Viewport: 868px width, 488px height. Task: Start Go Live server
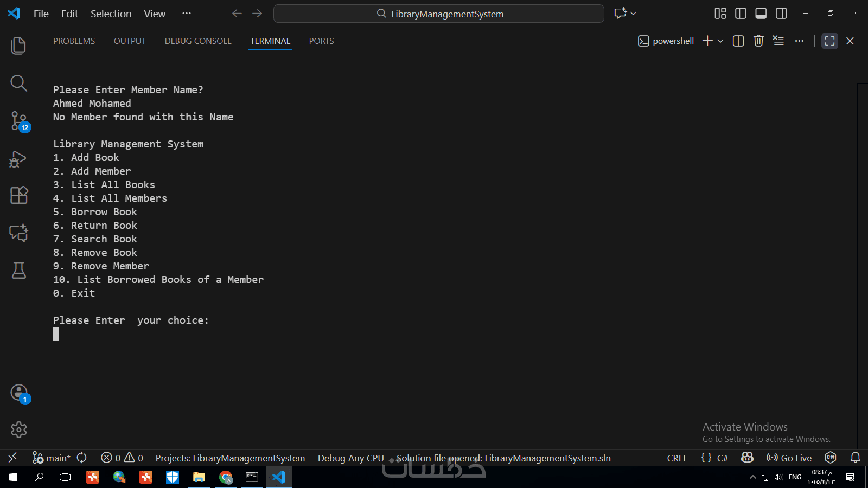(x=789, y=458)
